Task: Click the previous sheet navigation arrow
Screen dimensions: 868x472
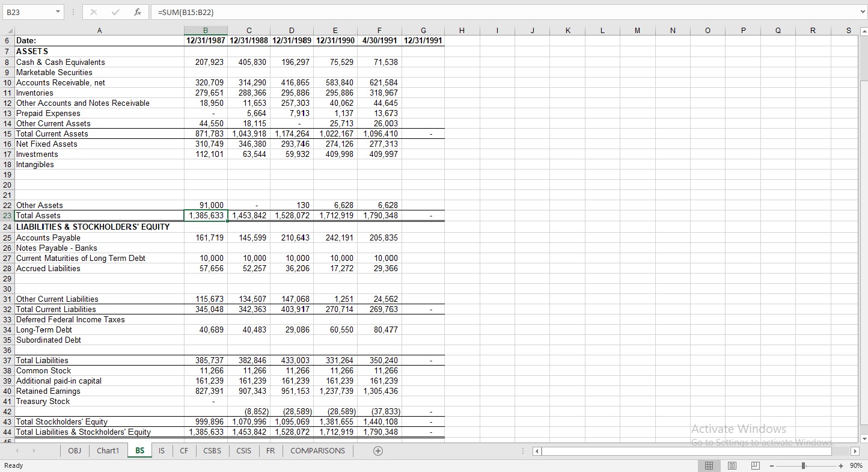Action: tap(16, 450)
